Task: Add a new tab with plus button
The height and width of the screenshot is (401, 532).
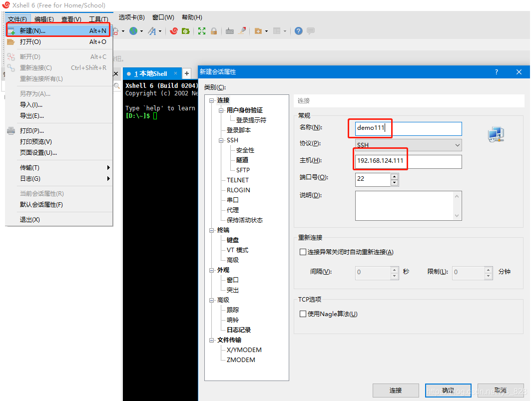Action: click(x=187, y=73)
